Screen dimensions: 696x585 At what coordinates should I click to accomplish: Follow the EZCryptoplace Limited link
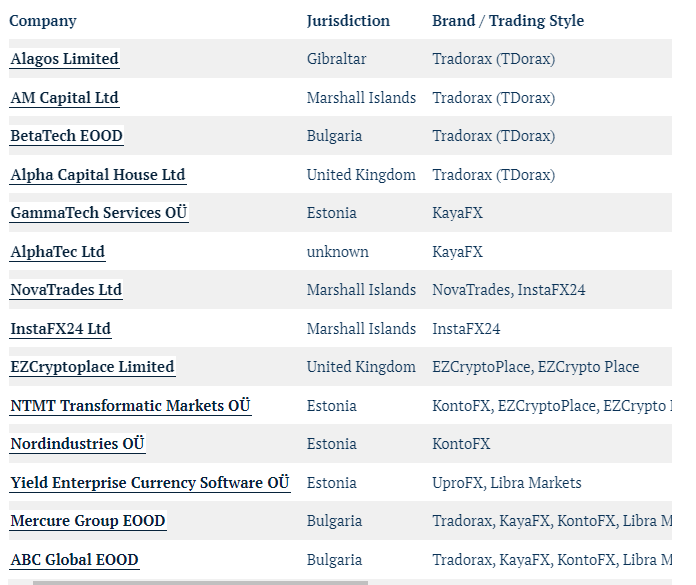point(92,367)
